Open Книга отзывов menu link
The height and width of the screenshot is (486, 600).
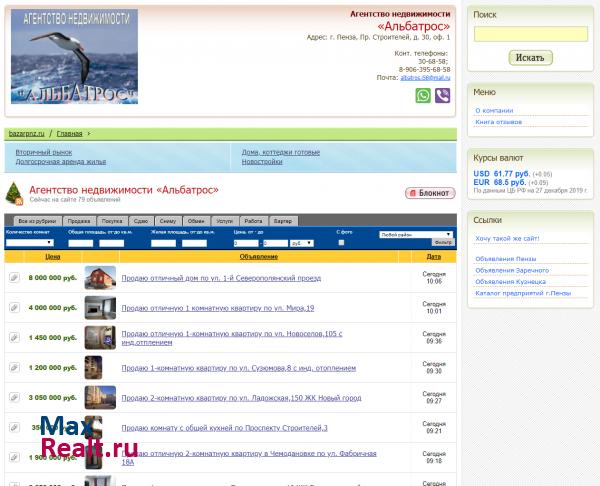tap(498, 122)
